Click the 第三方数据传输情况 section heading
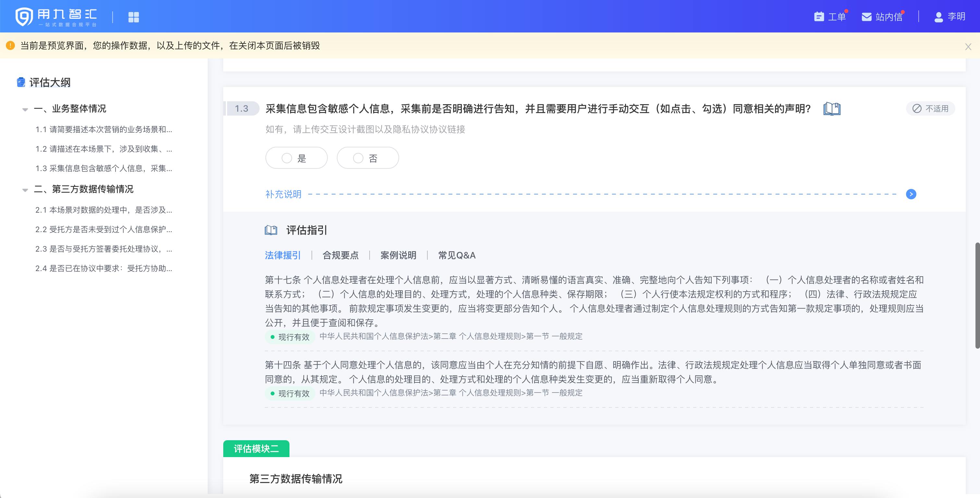The image size is (980, 498). (x=296, y=479)
